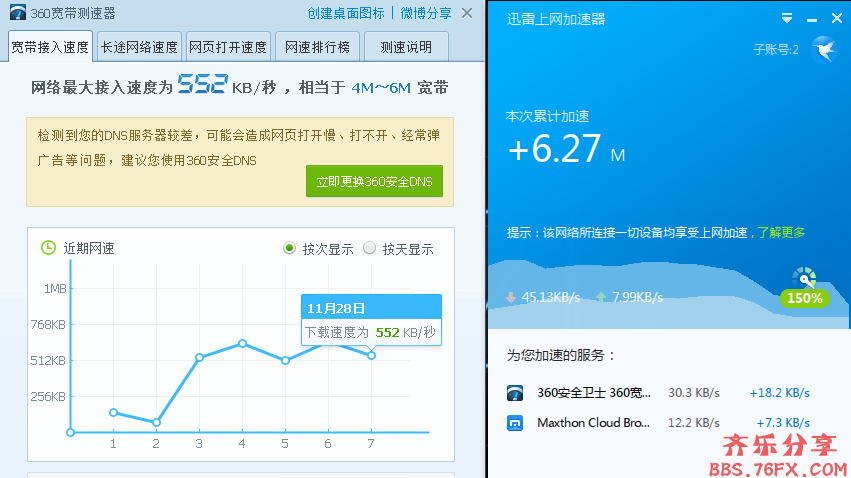
Task: Open the 网页打开速度 tab
Action: [228, 47]
